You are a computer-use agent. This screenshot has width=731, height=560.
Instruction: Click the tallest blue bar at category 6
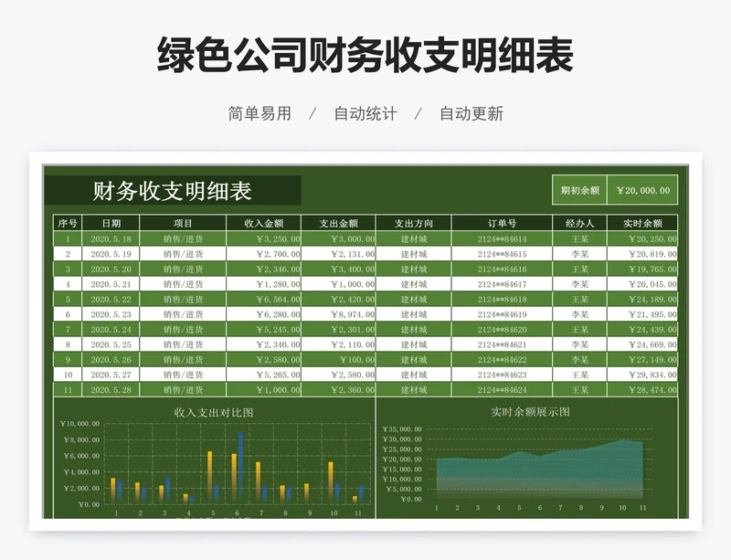click(x=240, y=467)
